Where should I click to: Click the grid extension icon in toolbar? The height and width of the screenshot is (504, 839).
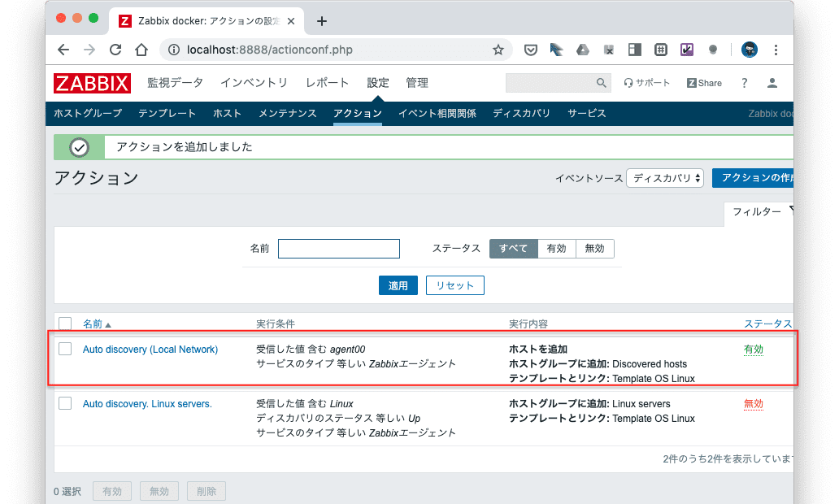661,50
